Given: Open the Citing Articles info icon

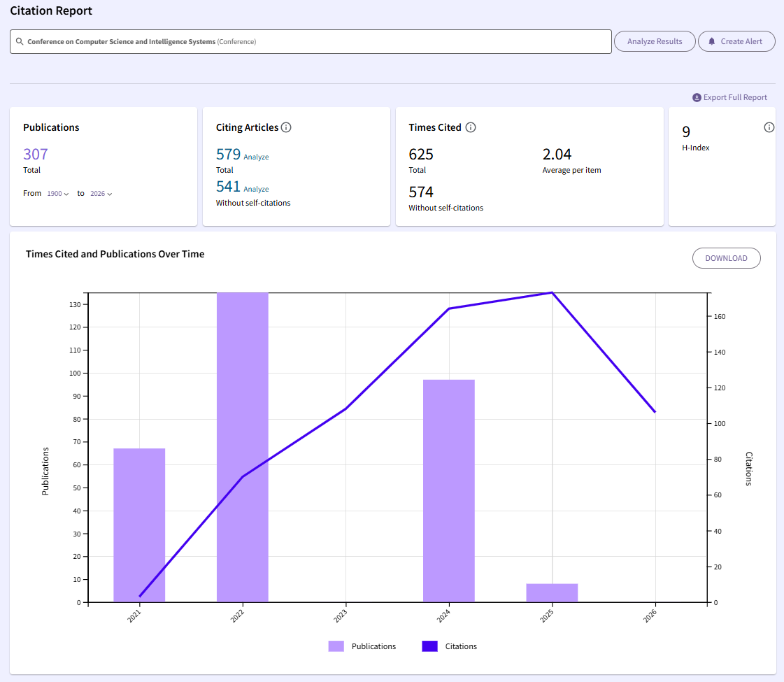Looking at the screenshot, I should (286, 127).
